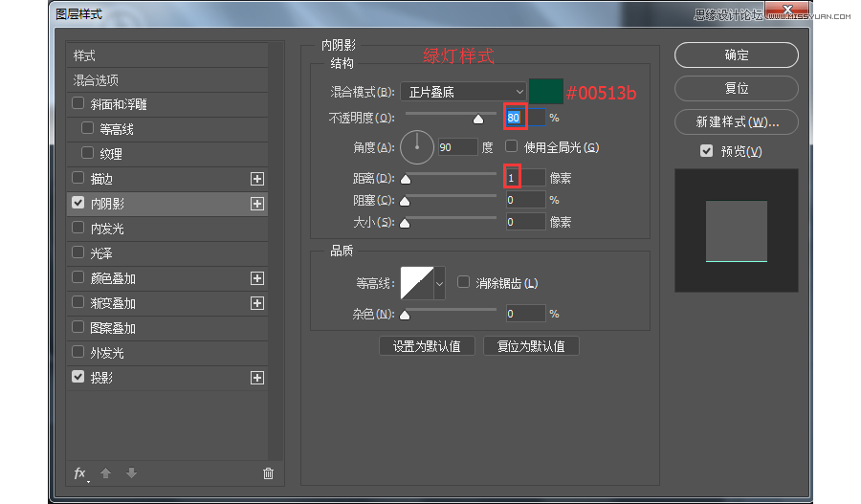Enable the 颜色叠加 checkbox
The image size is (861, 504).
78,277
